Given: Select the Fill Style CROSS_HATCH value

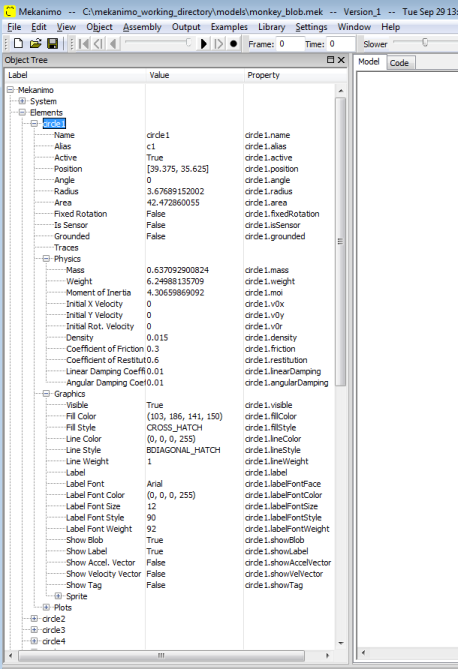Looking at the screenshot, I should [174, 428].
